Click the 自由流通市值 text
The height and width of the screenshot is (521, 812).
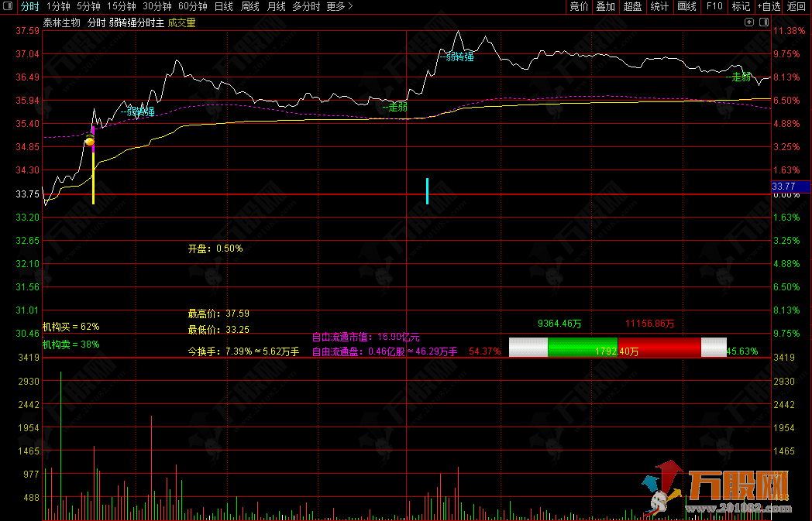click(x=366, y=338)
